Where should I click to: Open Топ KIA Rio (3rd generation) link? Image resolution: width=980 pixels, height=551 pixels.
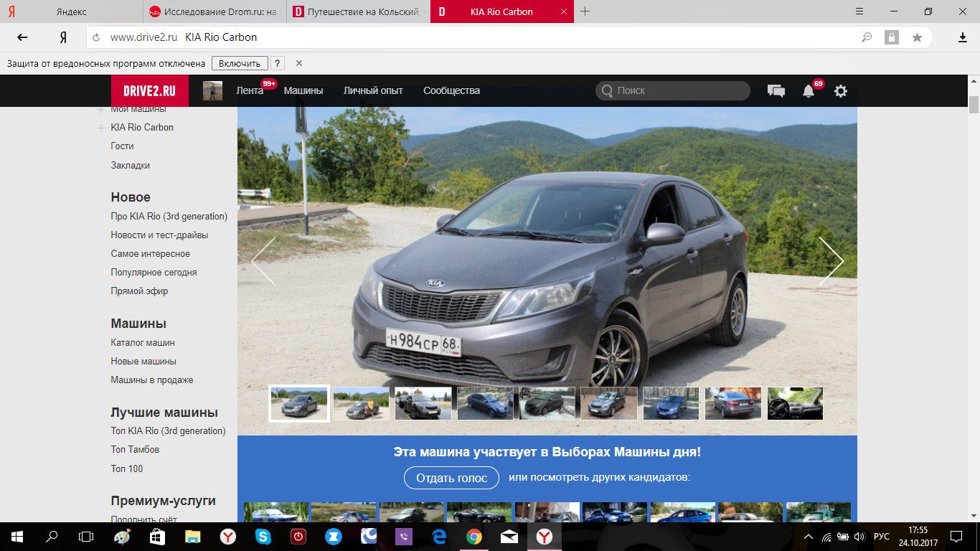pyautogui.click(x=168, y=430)
